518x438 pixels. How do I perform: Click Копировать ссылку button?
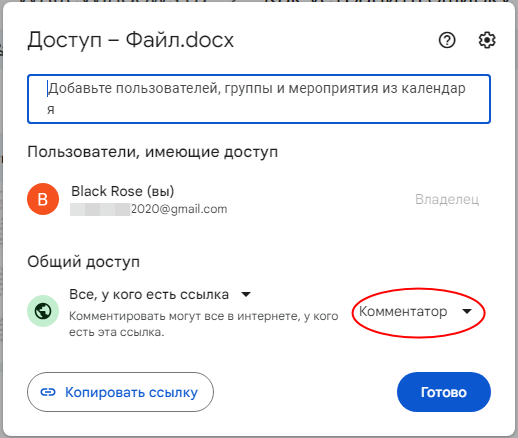[x=120, y=392]
